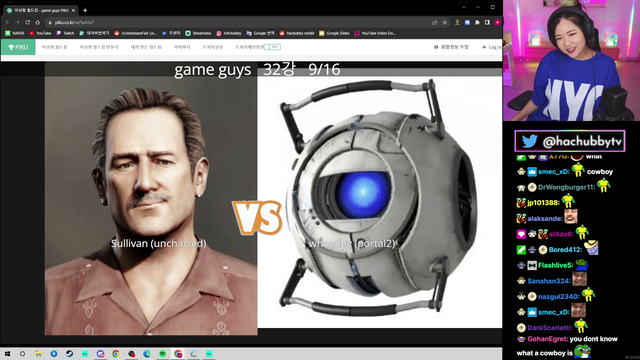Open the Windows Start menu
This screenshot has height=360, width=640.
tap(7, 354)
